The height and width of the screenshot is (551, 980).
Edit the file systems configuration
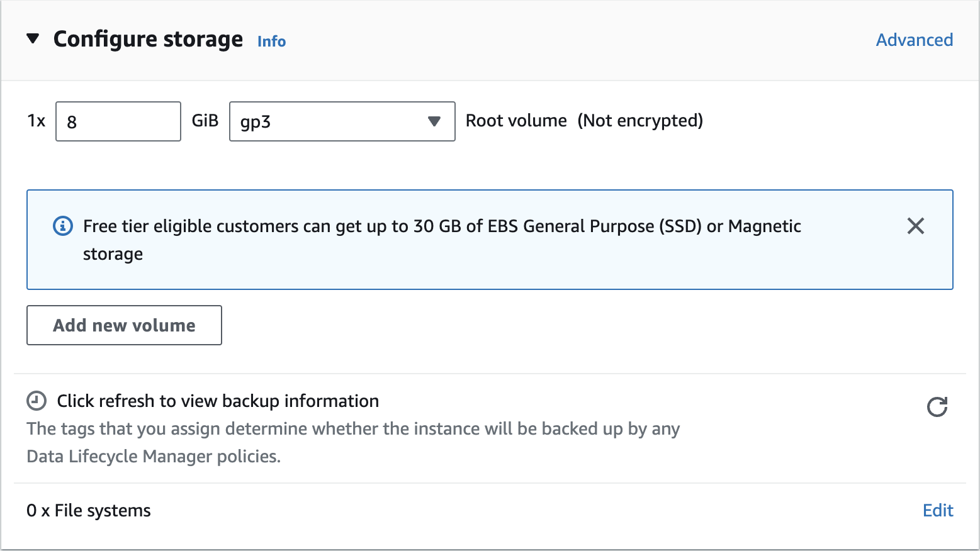click(x=937, y=510)
